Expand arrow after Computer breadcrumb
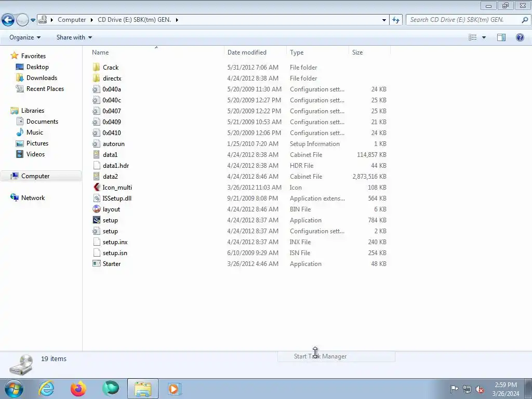This screenshot has height=399, width=532. point(92,20)
